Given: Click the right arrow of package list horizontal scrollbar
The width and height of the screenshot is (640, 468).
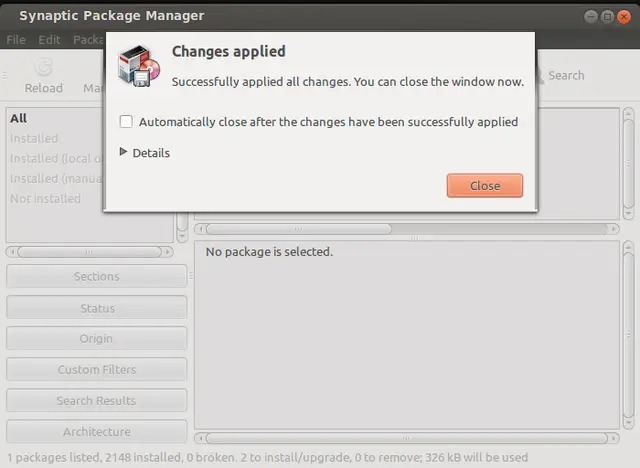Looking at the screenshot, I should (x=613, y=229).
